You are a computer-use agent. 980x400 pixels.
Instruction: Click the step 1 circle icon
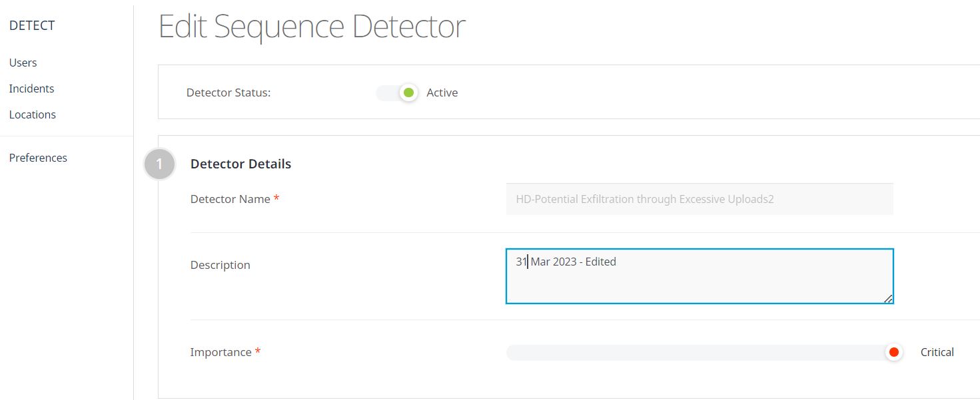(x=159, y=164)
